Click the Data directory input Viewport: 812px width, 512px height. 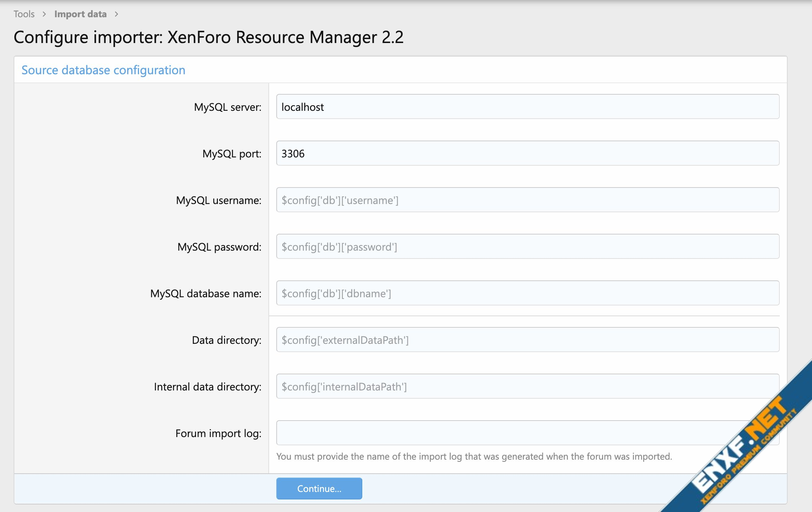pyautogui.click(x=527, y=340)
